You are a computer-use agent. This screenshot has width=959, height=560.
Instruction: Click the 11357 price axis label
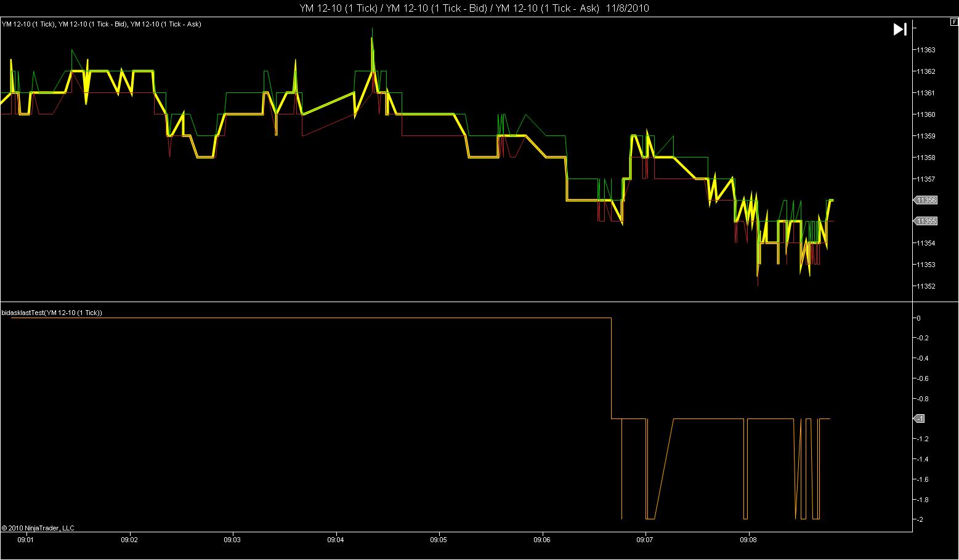[926, 179]
